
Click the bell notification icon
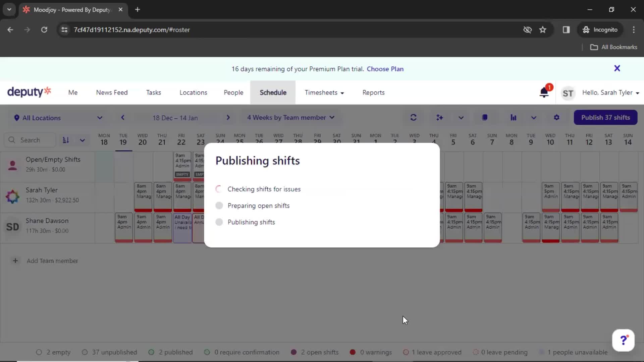pos(544,93)
